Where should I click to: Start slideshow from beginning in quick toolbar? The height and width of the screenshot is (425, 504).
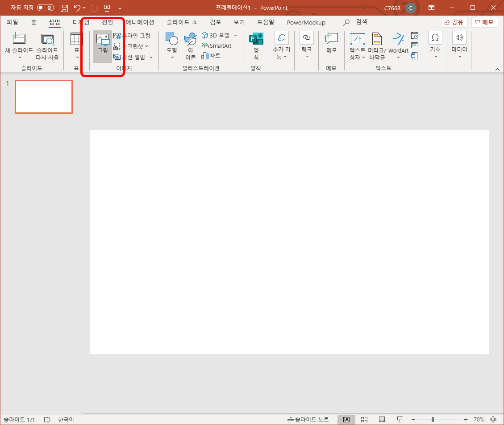pos(107,8)
